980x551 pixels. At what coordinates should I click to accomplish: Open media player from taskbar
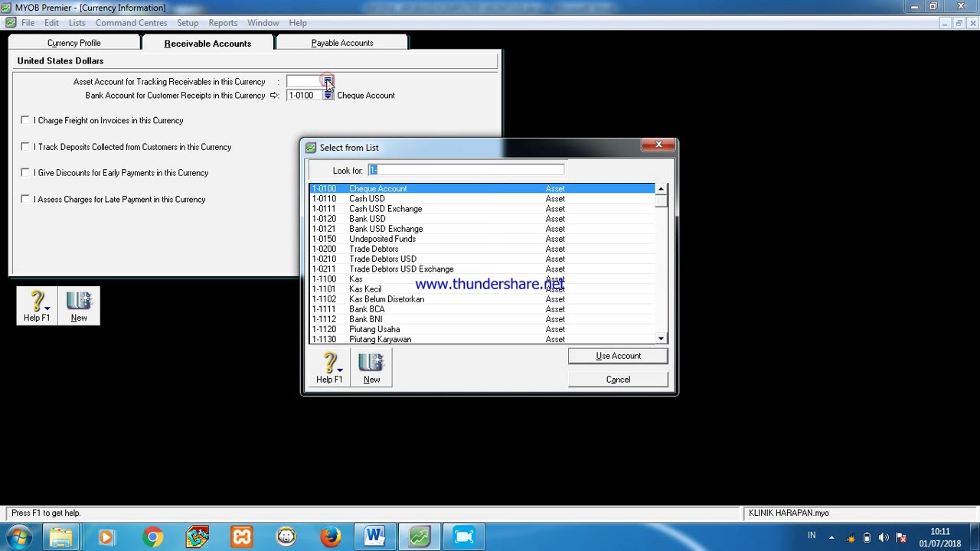point(106,537)
